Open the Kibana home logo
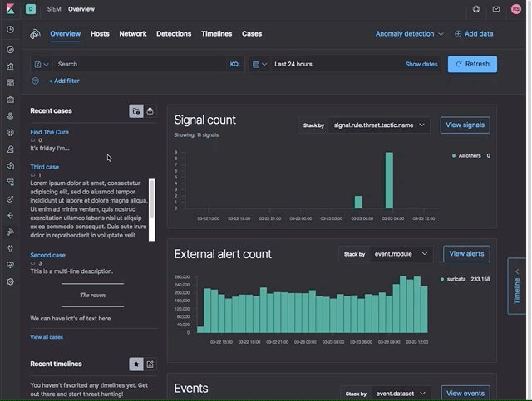 tap(10, 9)
